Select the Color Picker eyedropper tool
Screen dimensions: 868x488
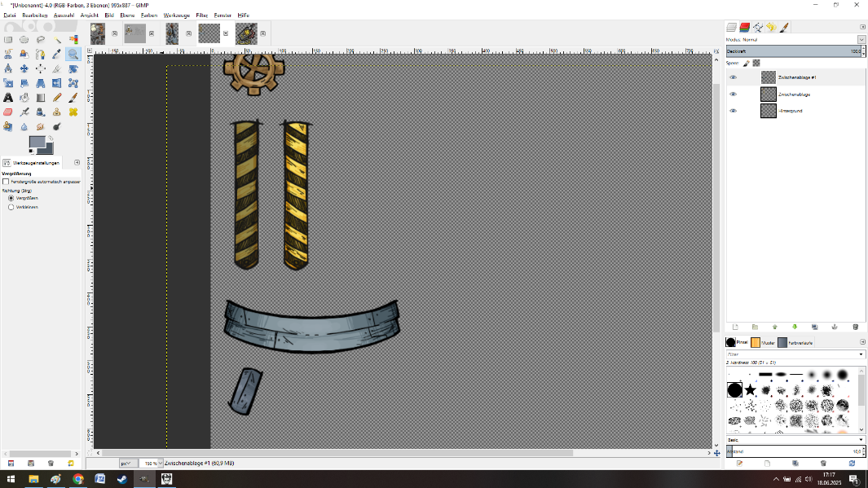57,54
